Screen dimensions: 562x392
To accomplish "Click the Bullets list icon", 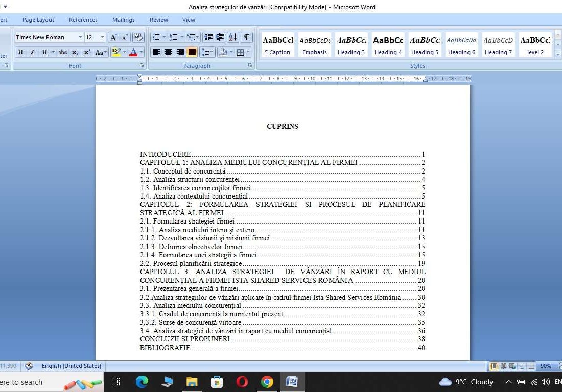I will [156, 37].
